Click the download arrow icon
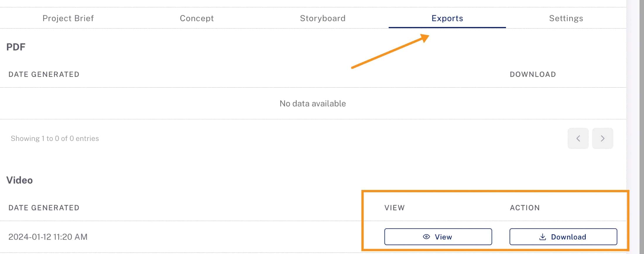644x254 pixels. [542, 237]
